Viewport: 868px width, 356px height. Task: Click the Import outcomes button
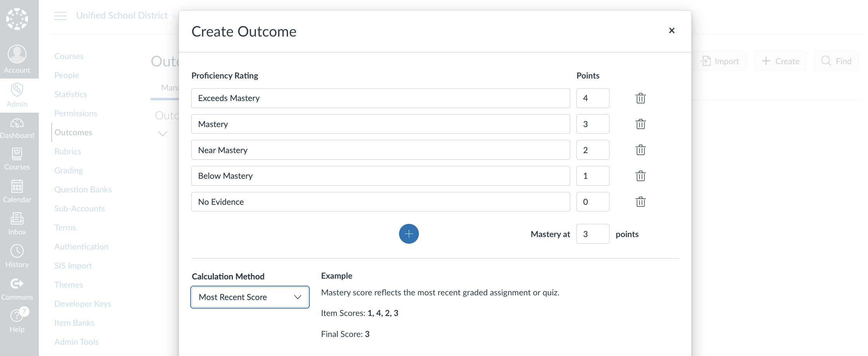click(720, 61)
